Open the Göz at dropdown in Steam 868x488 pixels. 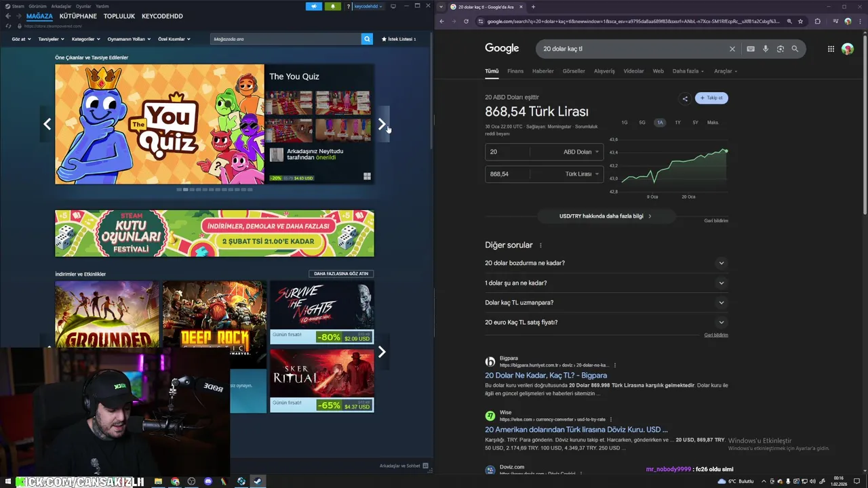coord(21,39)
